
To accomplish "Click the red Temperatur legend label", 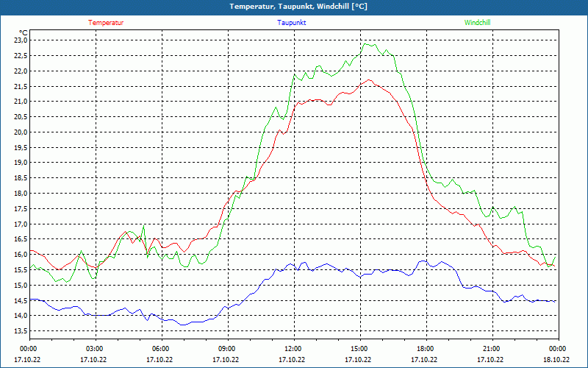I will pyautogui.click(x=106, y=22).
